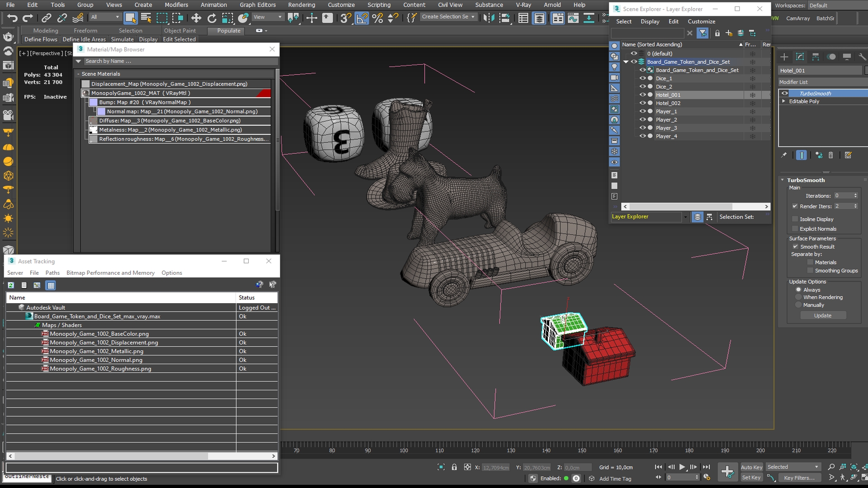
Task: Open the Layer Explorer dropdown
Action: (685, 217)
